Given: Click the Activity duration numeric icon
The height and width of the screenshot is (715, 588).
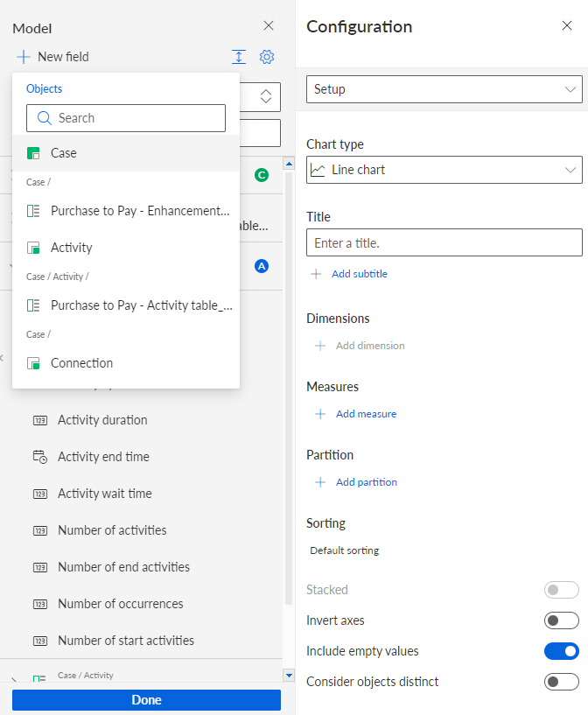Looking at the screenshot, I should pyautogui.click(x=40, y=420).
